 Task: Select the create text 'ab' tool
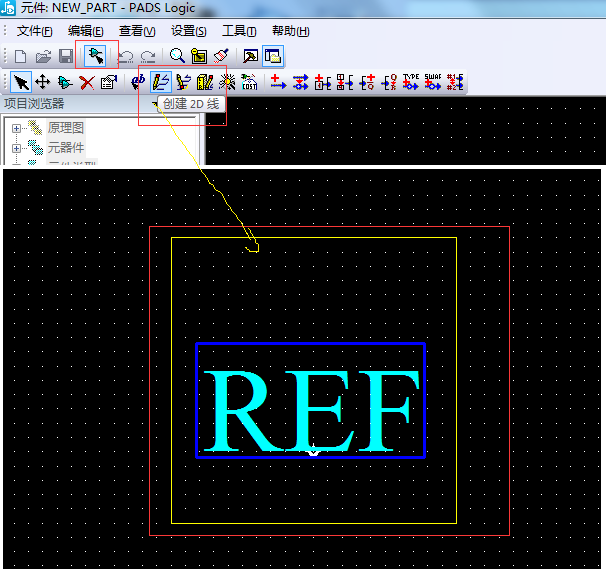(138, 82)
